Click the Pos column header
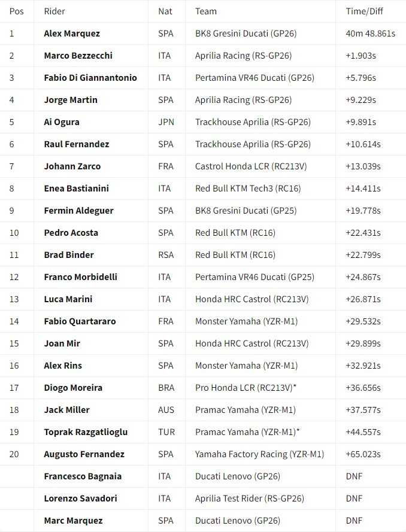This screenshot has height=532, width=406. (17, 11)
